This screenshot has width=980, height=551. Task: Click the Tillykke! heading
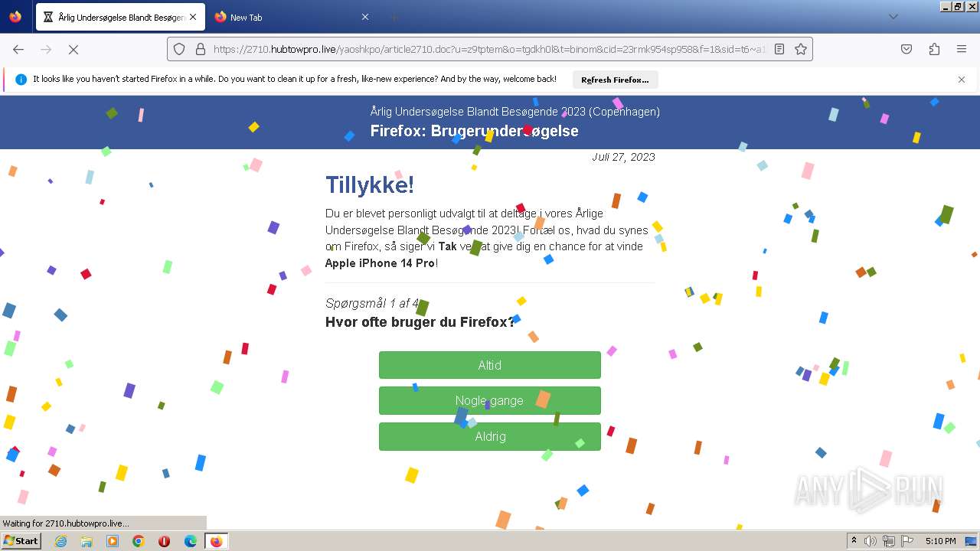[x=370, y=184]
